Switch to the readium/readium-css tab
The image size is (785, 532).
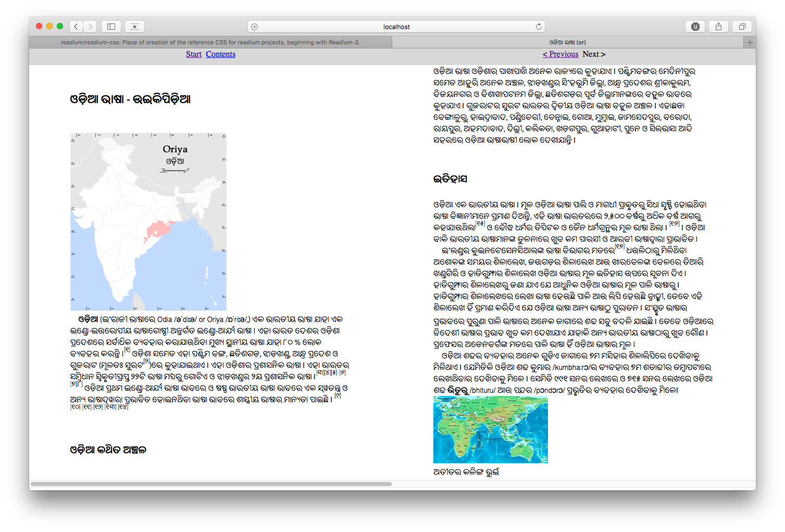[x=210, y=42]
